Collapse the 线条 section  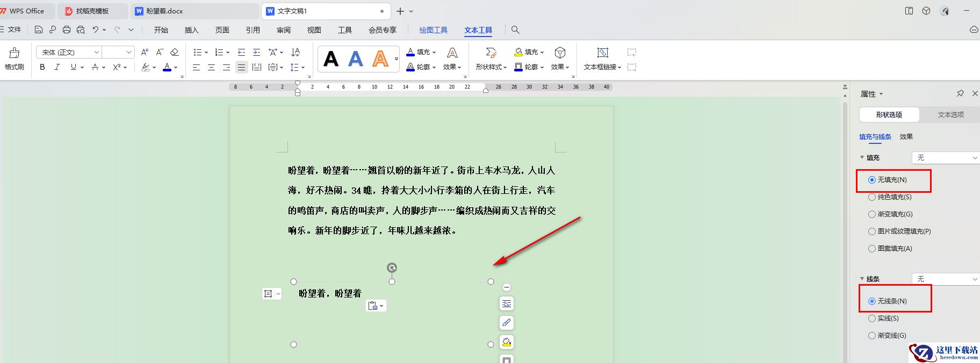pos(862,279)
